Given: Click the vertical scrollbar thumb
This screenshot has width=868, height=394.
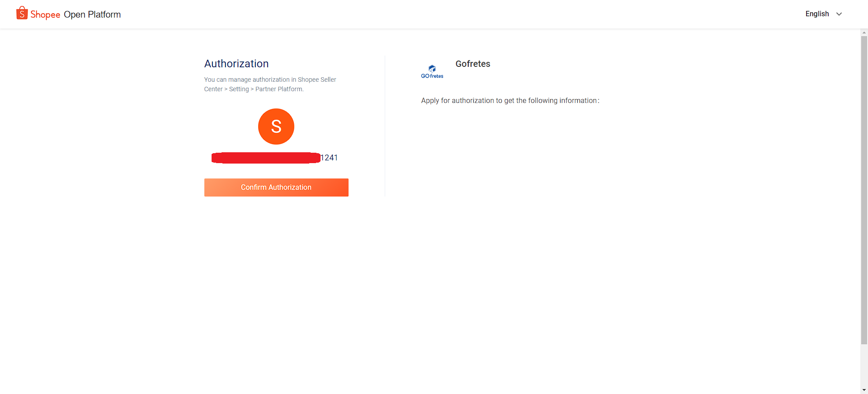Looking at the screenshot, I should (x=864, y=190).
